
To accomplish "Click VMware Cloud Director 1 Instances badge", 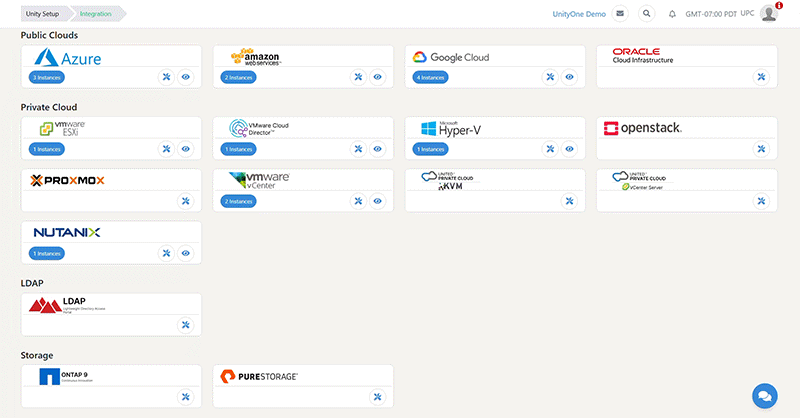I will [x=239, y=150].
